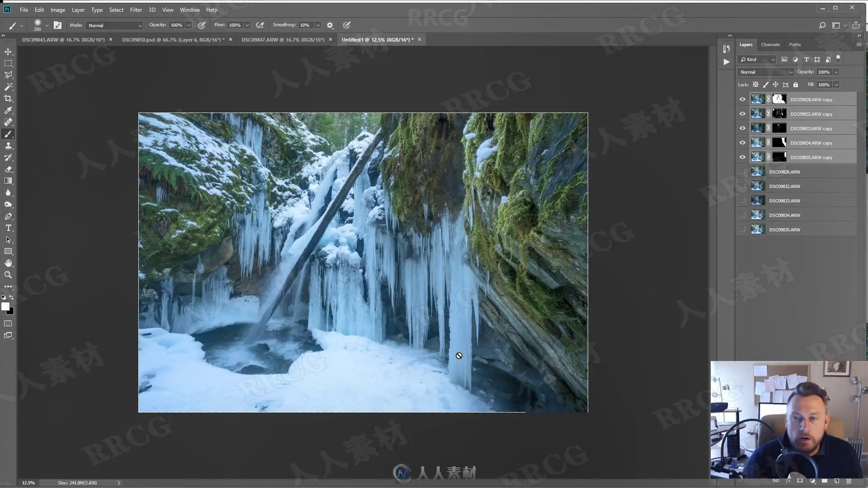Screen dimensions: 868x488
Task: Select the History Brush tool
Action: pos(8,158)
